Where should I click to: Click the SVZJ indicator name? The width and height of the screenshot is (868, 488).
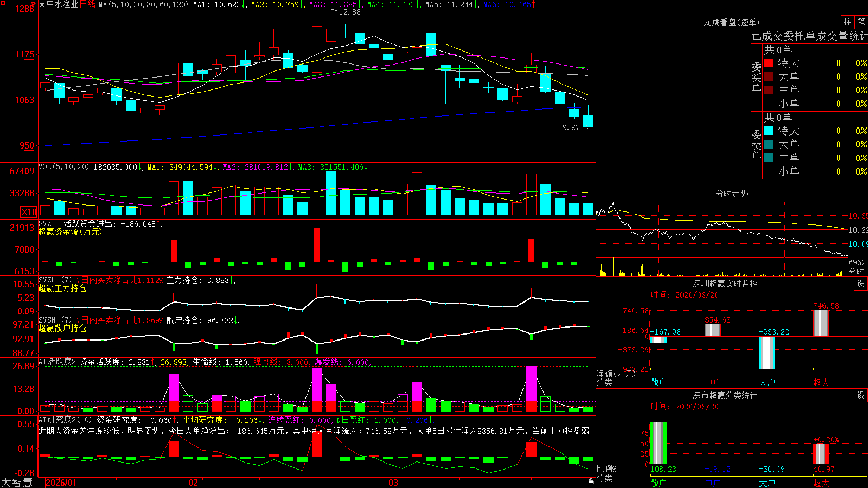(47, 223)
